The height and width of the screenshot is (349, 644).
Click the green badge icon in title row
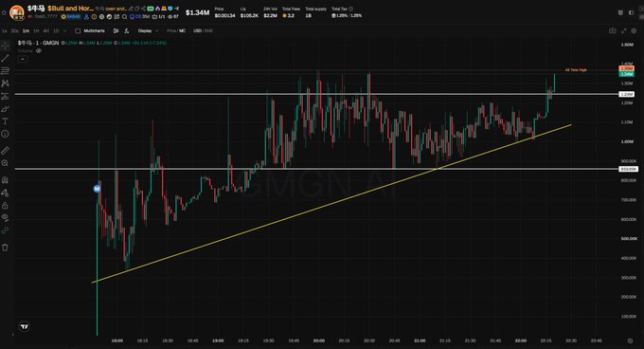click(151, 9)
